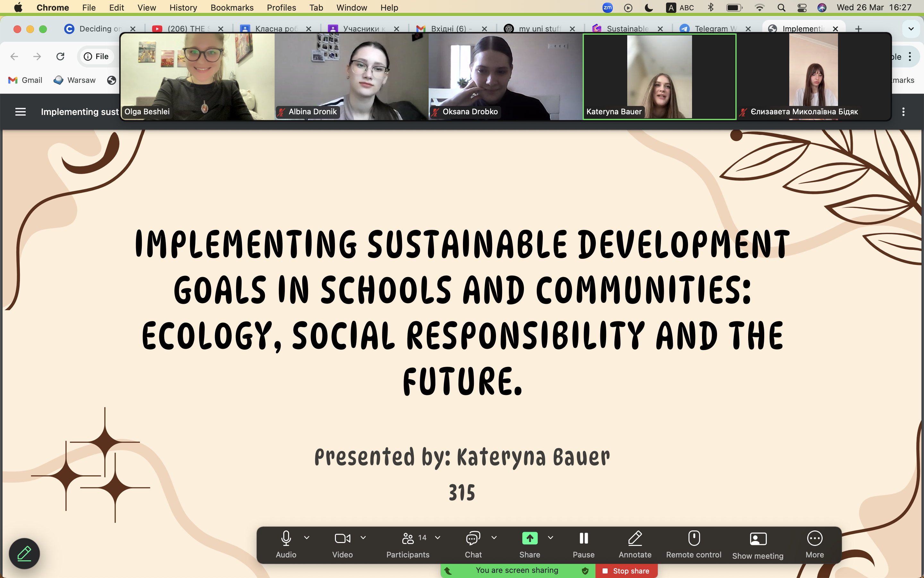Reload the page
This screenshot has width=924, height=578.
(x=60, y=57)
